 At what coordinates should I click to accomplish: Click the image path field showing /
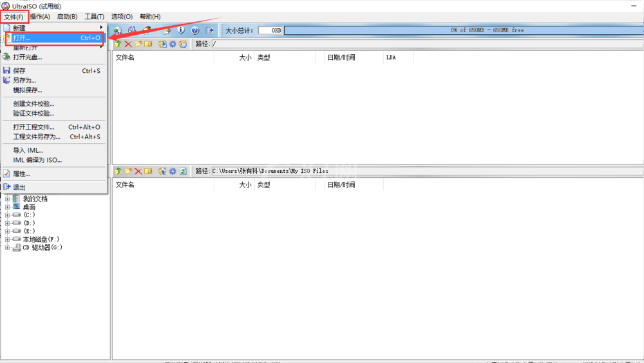click(x=428, y=44)
